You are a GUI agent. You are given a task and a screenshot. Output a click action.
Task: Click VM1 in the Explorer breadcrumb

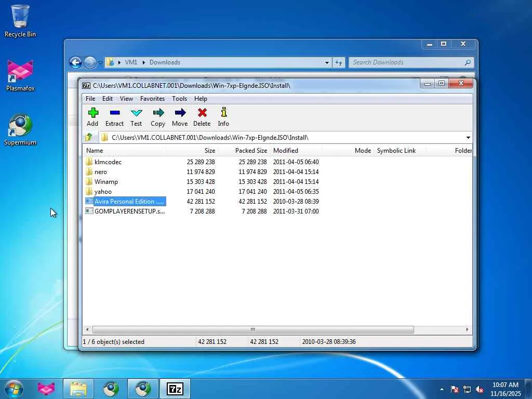(x=131, y=62)
